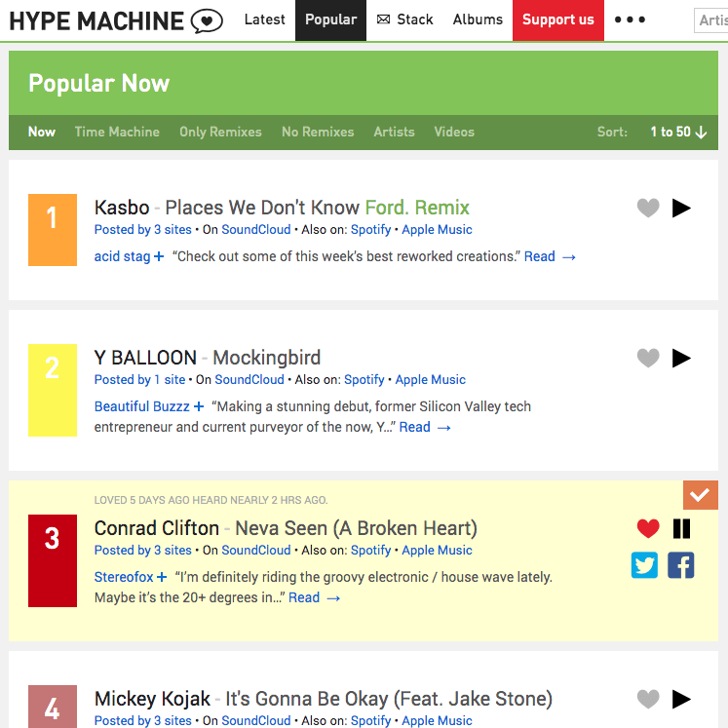This screenshot has height=728, width=728.
Task: Open SoundCloud link for Mockingbird
Action: pos(249,379)
